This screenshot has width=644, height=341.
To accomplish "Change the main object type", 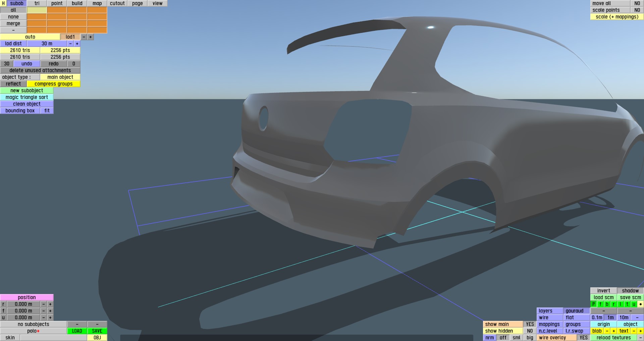I will [x=60, y=77].
